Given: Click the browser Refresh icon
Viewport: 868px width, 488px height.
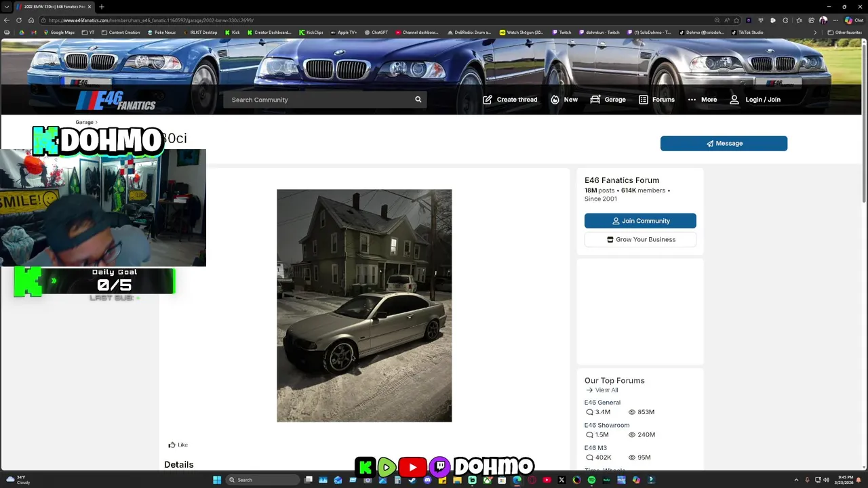Looking at the screenshot, I should coord(19,20).
